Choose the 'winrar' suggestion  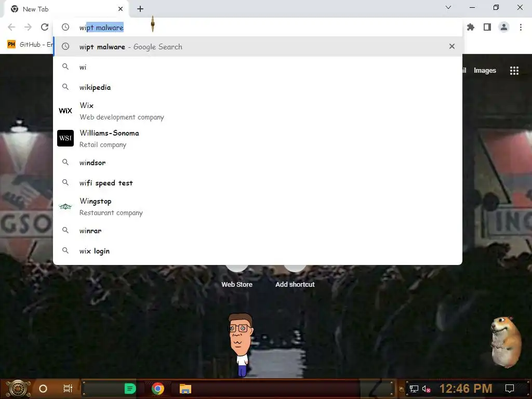[x=258, y=231]
